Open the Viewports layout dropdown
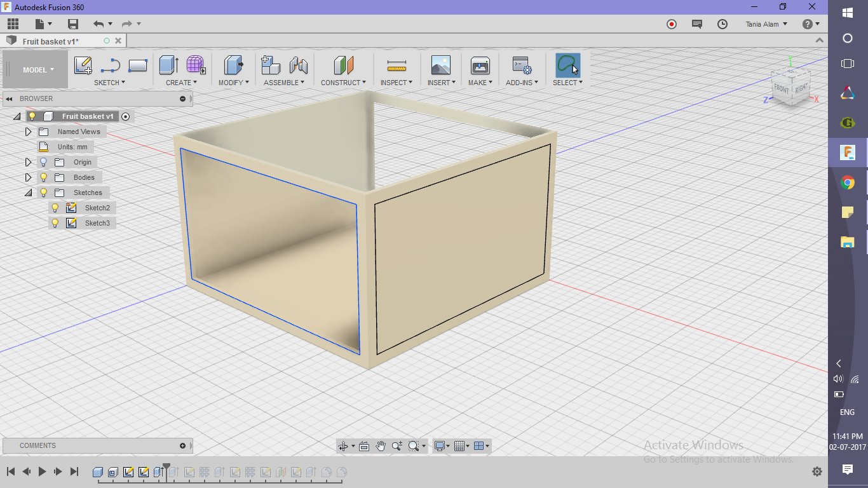This screenshot has width=868, height=488. (x=482, y=446)
